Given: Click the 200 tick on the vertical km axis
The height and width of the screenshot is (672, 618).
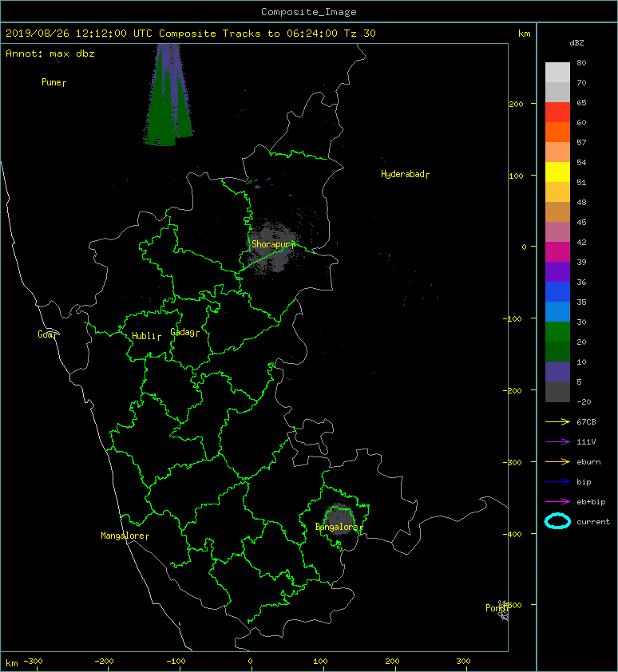Looking at the screenshot, I should (516, 104).
